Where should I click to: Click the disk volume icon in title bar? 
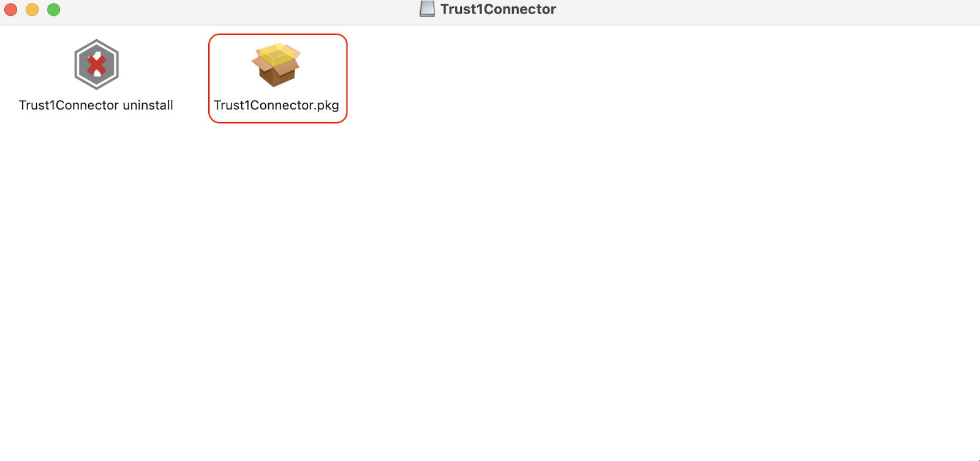coord(427,9)
